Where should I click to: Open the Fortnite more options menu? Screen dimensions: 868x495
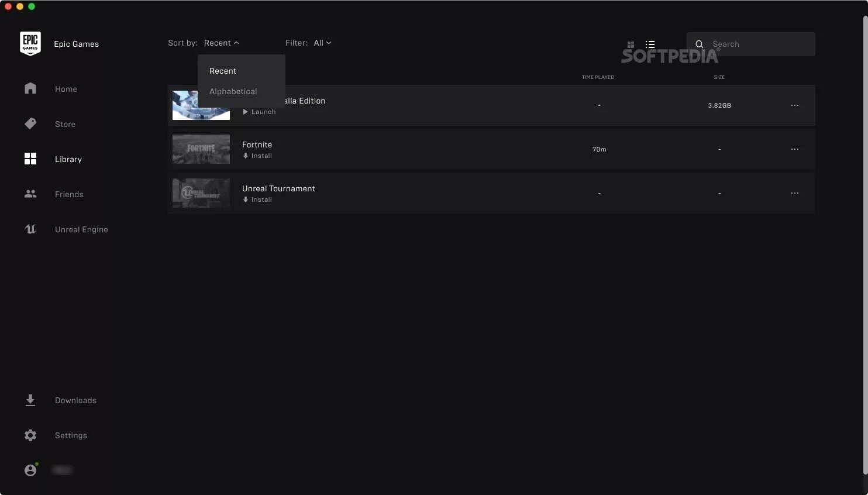tap(794, 149)
